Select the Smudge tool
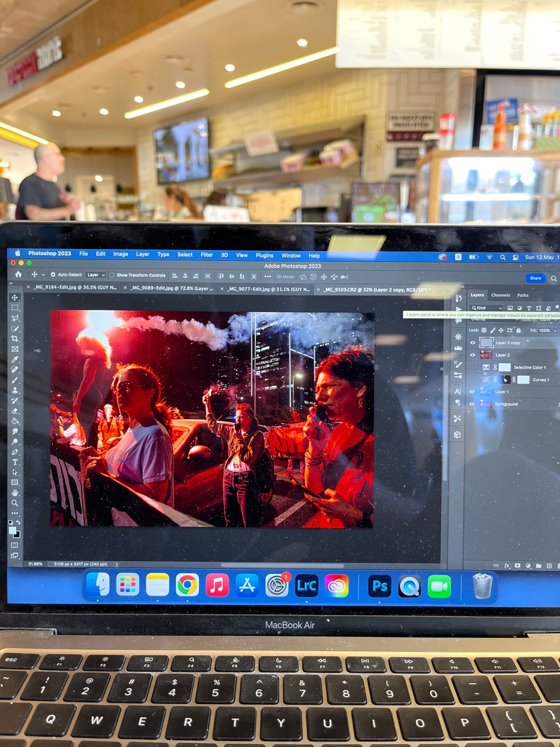Image resolution: width=560 pixels, height=747 pixels. pos(15,431)
